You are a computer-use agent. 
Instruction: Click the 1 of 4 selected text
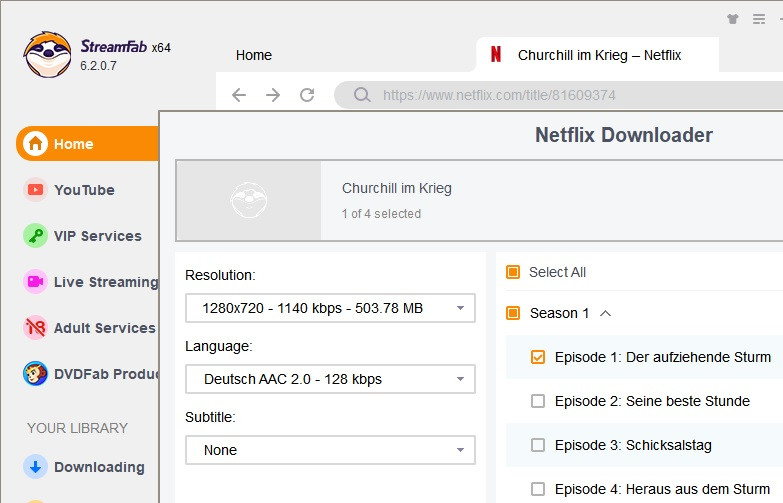pyautogui.click(x=382, y=214)
